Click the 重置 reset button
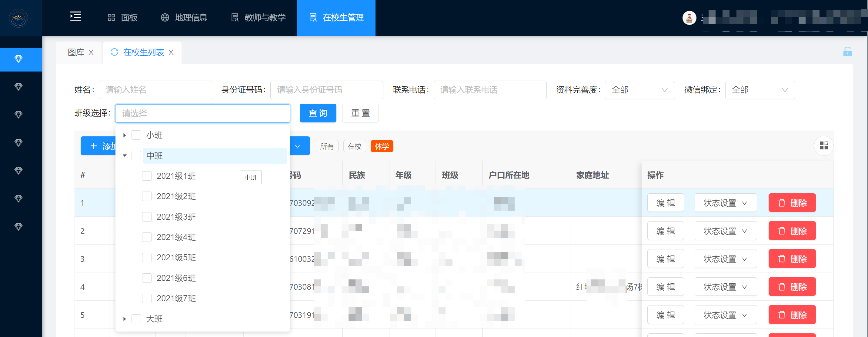 coord(360,113)
